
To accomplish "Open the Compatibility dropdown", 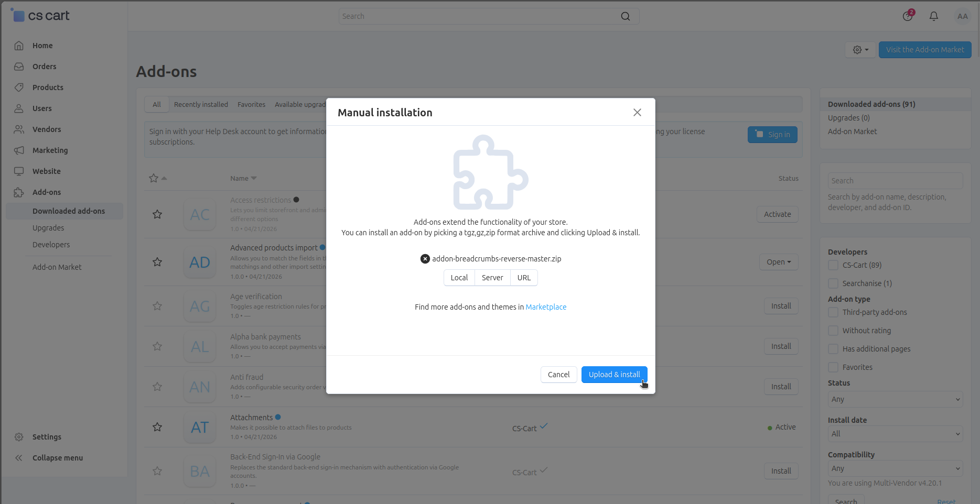I will pos(895,468).
